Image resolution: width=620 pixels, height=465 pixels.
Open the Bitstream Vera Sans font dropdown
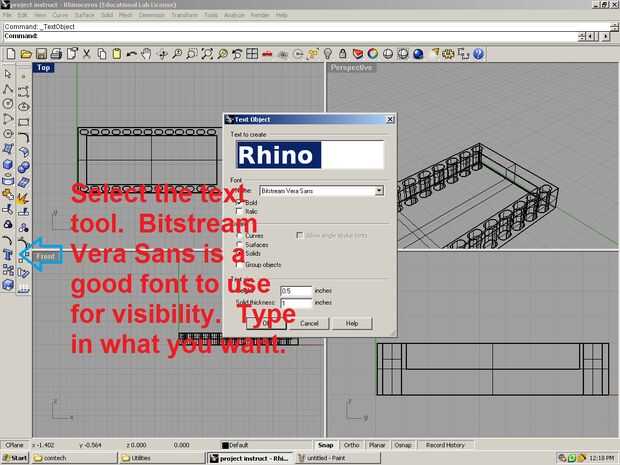(379, 191)
